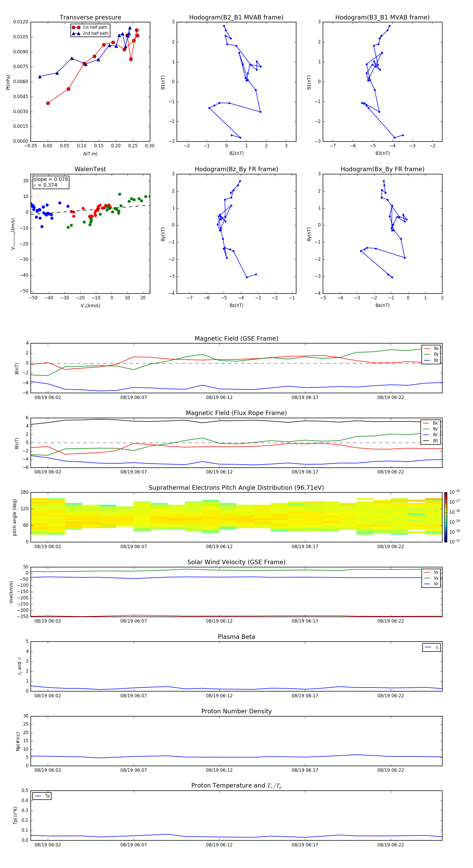Click the 'V_A(km/s)' x-axis label
The height and width of the screenshot is (868, 473).
[90, 306]
